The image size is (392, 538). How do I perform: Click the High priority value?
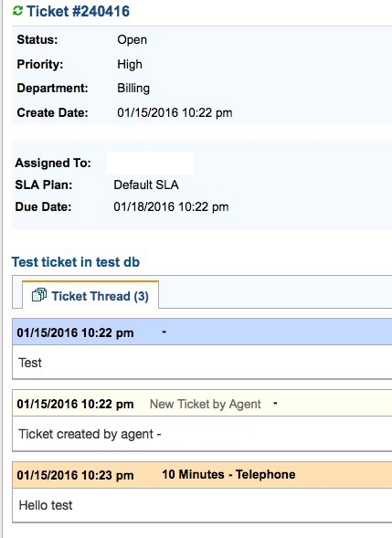pos(130,64)
